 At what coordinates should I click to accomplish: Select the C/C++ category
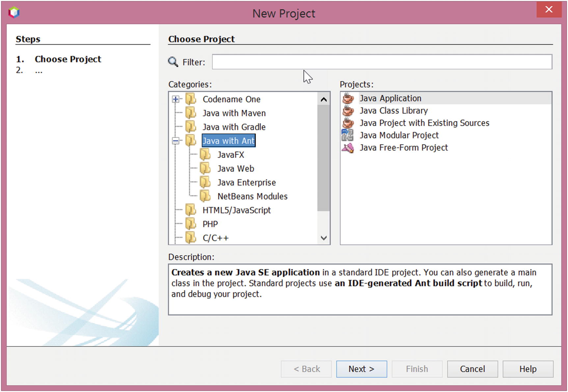[215, 237]
